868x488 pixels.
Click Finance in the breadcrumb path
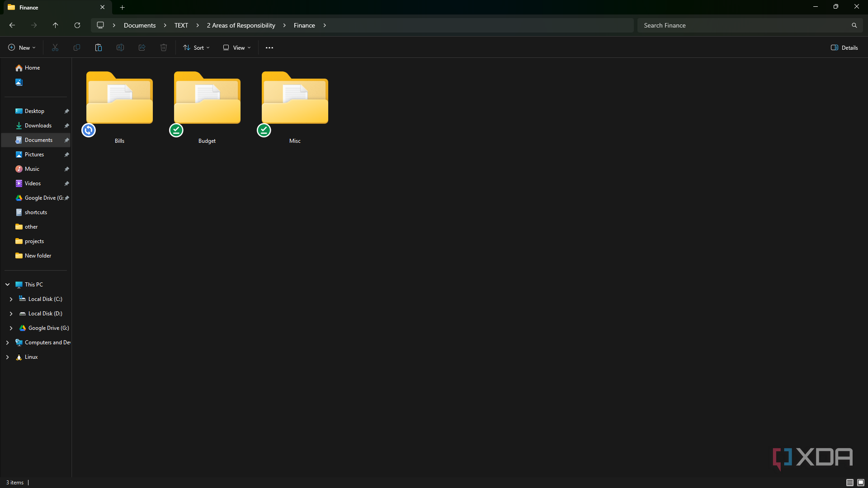(304, 25)
